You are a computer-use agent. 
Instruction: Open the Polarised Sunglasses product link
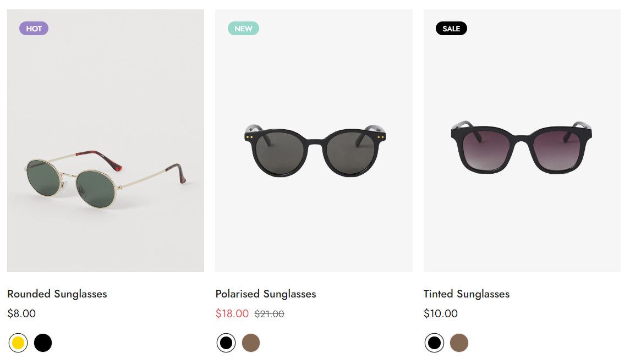pos(266,294)
